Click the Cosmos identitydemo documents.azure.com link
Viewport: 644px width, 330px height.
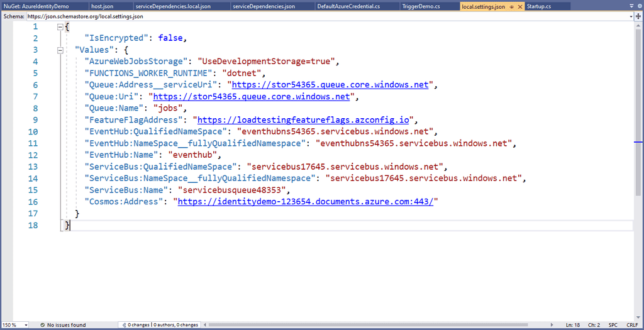(x=307, y=202)
